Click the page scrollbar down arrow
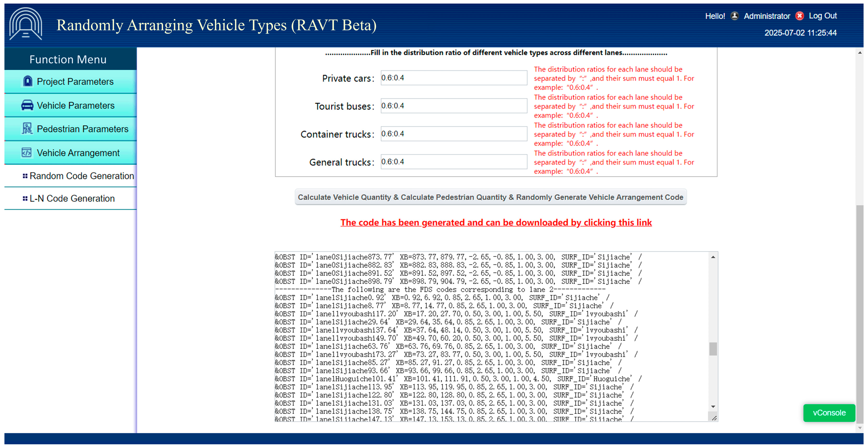Viewport: 868px width, 448px height. tap(860, 428)
